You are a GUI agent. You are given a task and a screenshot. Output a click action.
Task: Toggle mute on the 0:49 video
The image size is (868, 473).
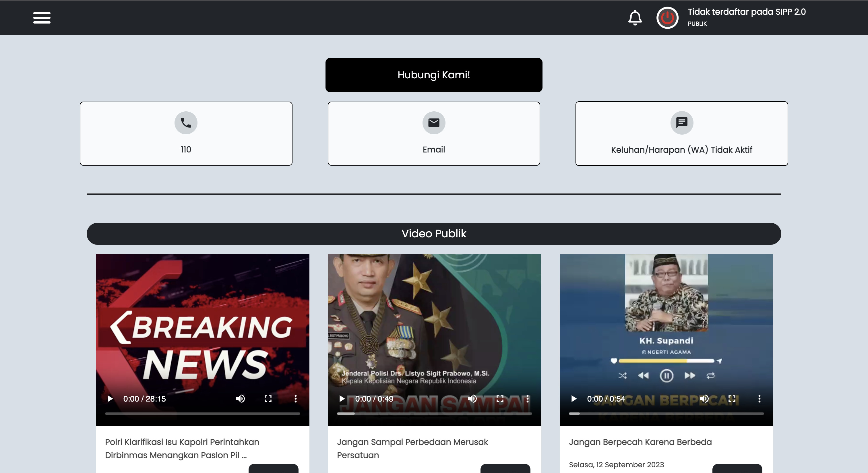[472, 399]
